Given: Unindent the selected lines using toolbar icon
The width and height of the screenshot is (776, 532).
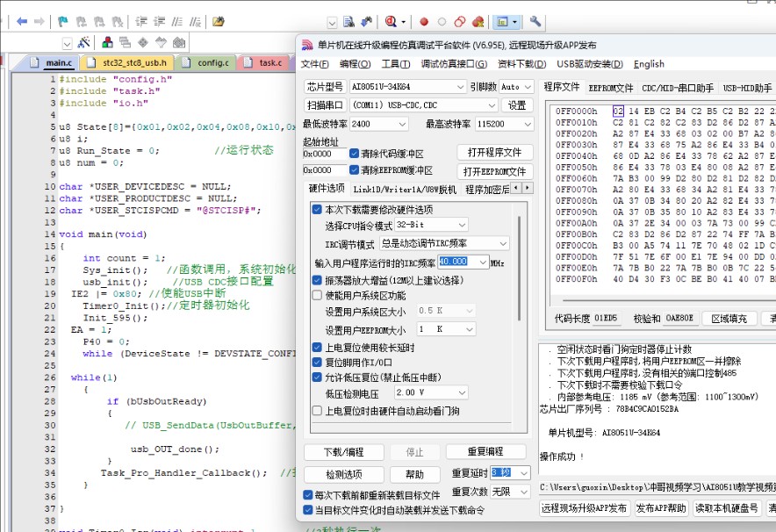Looking at the screenshot, I should pos(159,21).
